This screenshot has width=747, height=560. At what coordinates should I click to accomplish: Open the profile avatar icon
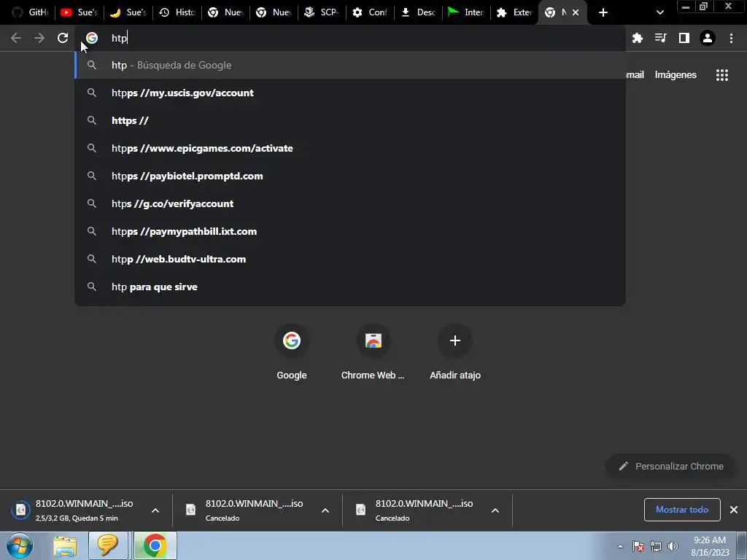pos(708,38)
